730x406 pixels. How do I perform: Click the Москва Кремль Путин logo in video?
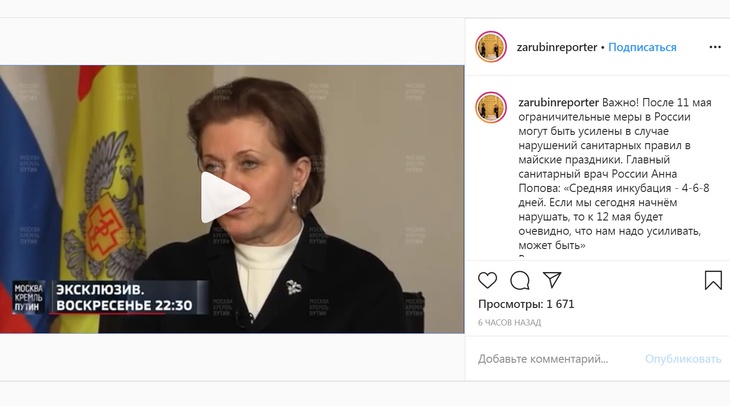(28, 297)
